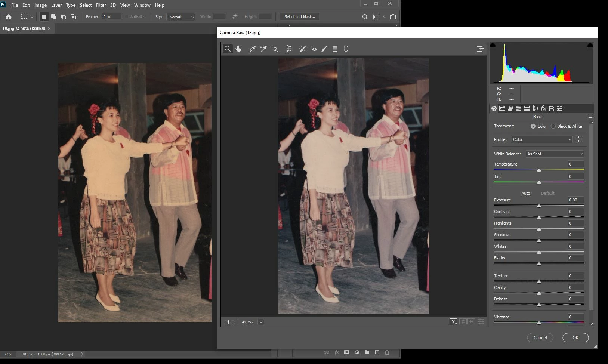
Task: Open the Filter menu
Action: click(x=101, y=5)
